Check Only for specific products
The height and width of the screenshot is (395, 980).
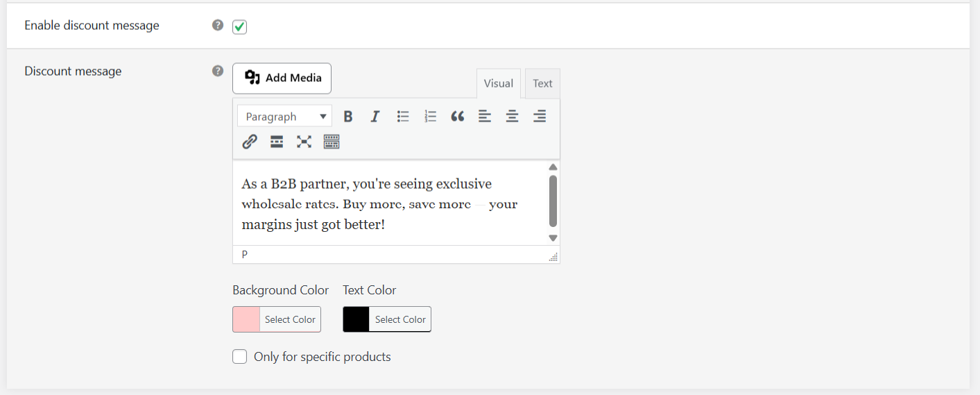(240, 357)
